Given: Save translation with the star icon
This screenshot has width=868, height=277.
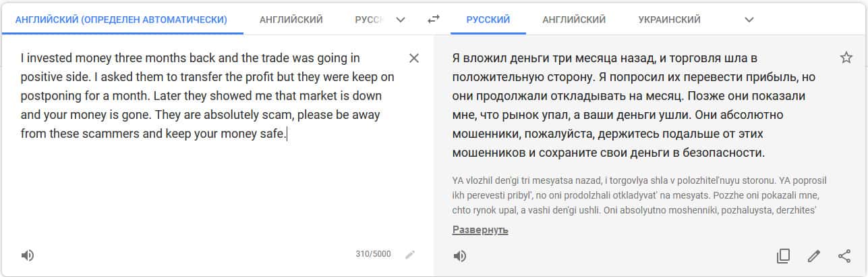Looking at the screenshot, I should click(x=846, y=58).
